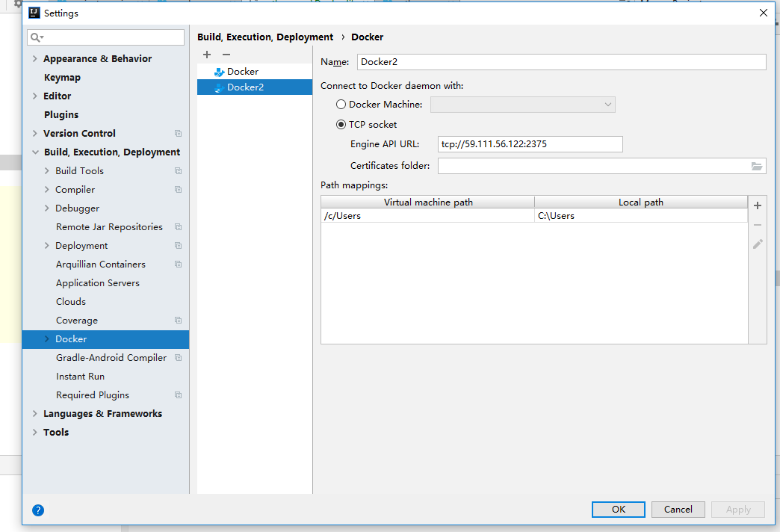This screenshot has height=532, width=780.
Task: Click project-level icon next to Build Tools
Action: (x=178, y=170)
